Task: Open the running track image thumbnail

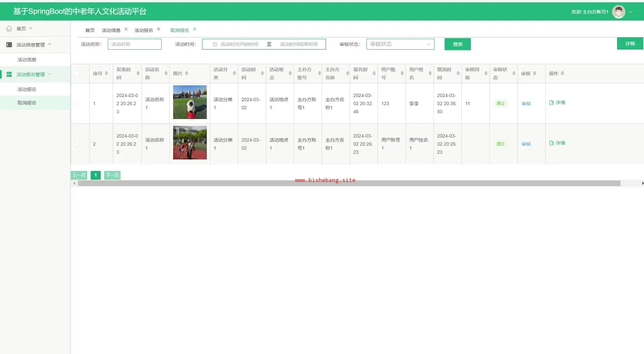Action: point(190,143)
